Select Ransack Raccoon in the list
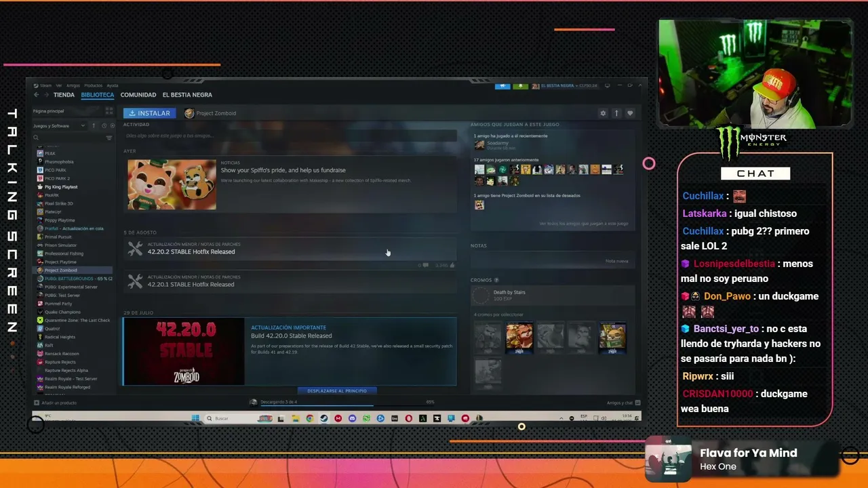 pyautogui.click(x=62, y=354)
